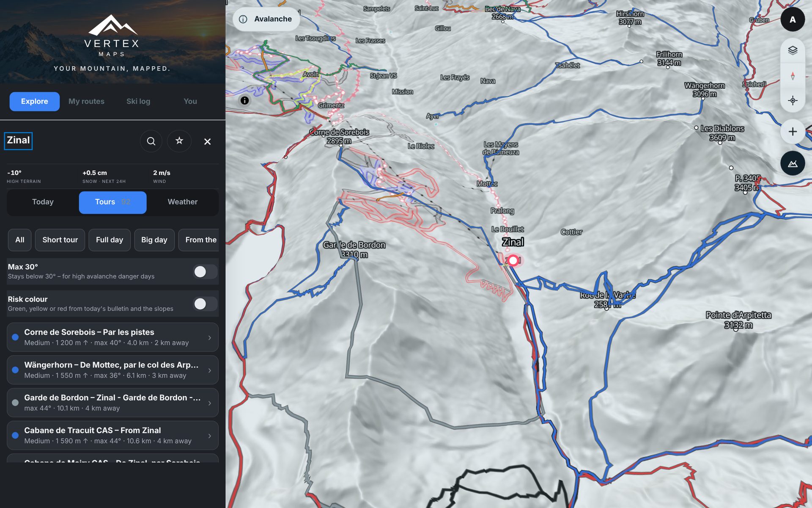Switch to the Explore tab
This screenshot has height=508, width=812.
35,102
